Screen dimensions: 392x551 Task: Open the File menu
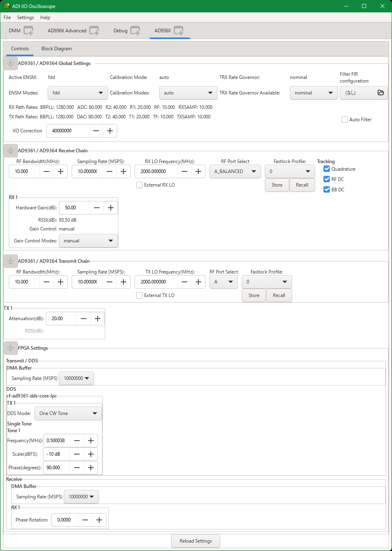point(7,18)
